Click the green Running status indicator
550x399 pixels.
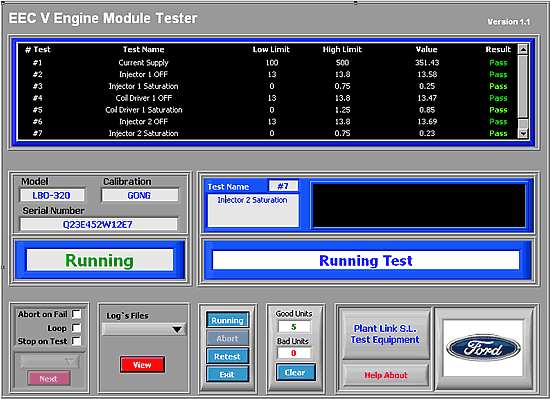[x=100, y=261]
